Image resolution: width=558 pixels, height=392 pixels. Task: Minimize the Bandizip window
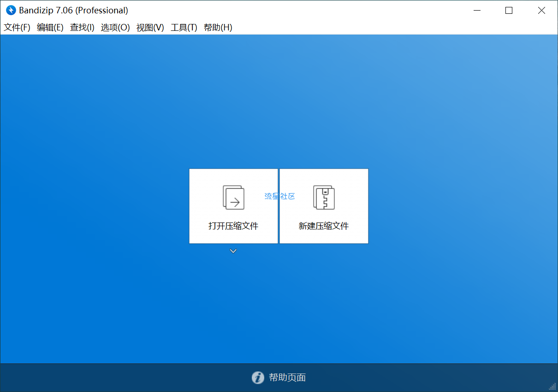(476, 10)
